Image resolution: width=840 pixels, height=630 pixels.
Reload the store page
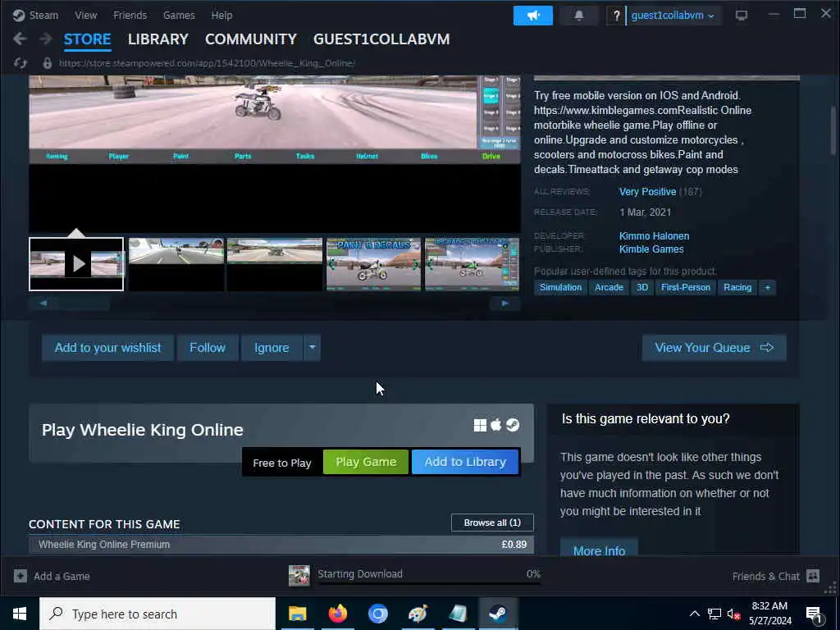[x=21, y=63]
